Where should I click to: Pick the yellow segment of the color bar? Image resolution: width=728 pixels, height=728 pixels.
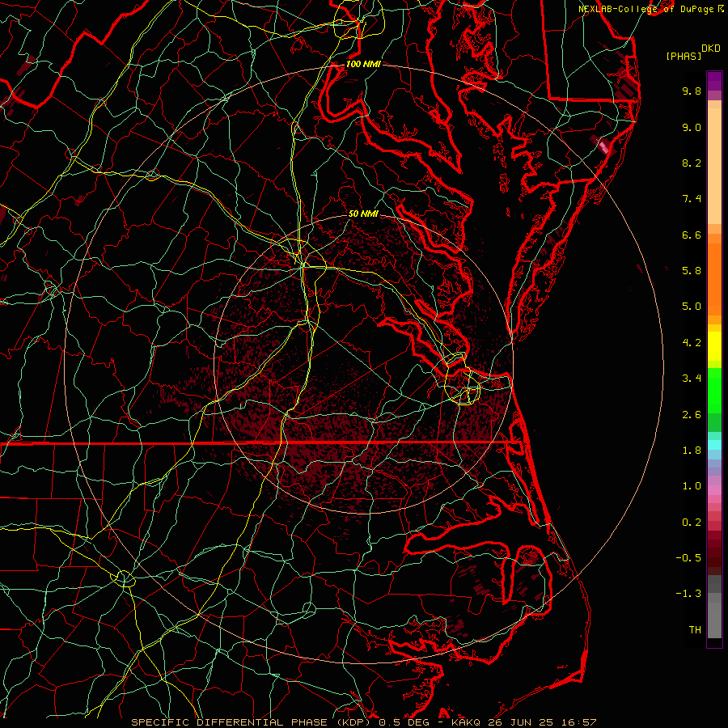pos(714,346)
